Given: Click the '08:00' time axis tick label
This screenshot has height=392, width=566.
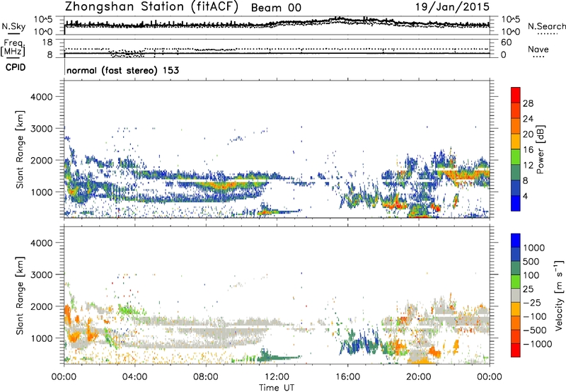Looking at the screenshot, I should pyautogui.click(x=206, y=377).
